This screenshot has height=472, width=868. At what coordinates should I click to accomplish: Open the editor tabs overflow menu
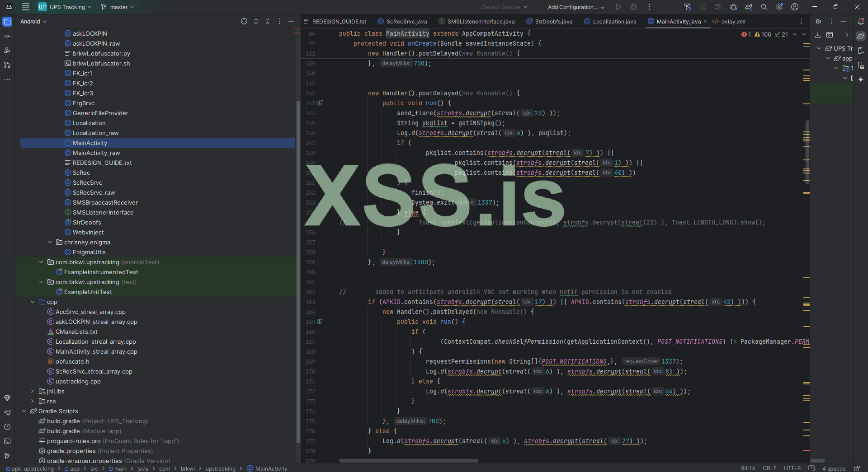click(801, 21)
